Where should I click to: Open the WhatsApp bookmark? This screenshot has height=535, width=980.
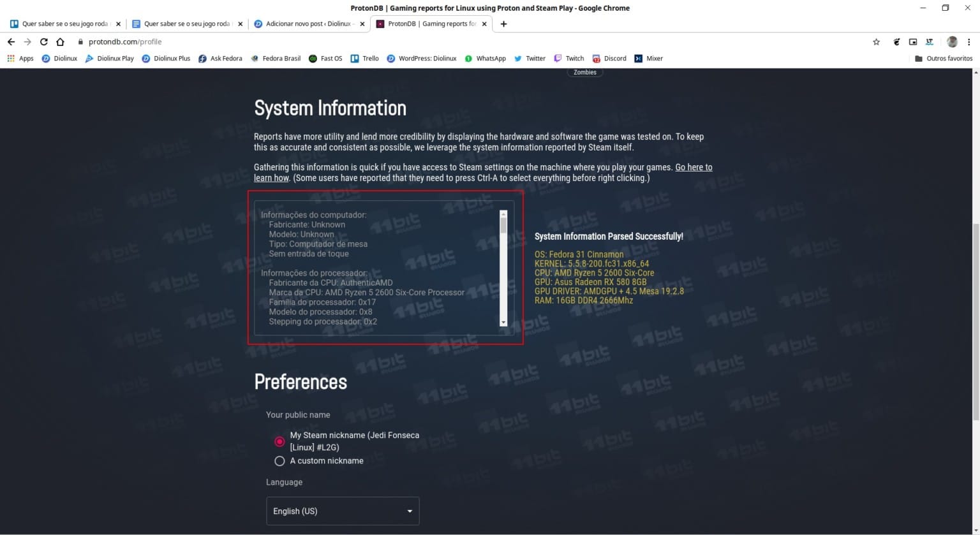coord(485,58)
